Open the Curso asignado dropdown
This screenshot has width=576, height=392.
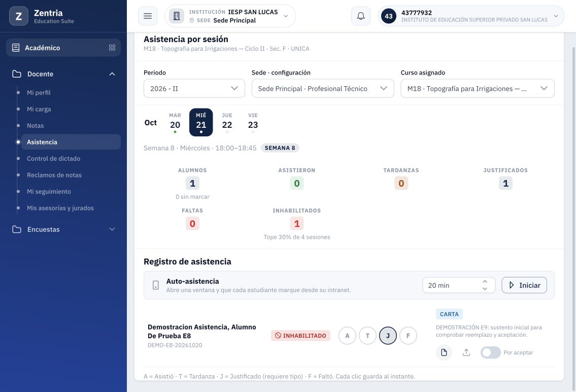(478, 88)
